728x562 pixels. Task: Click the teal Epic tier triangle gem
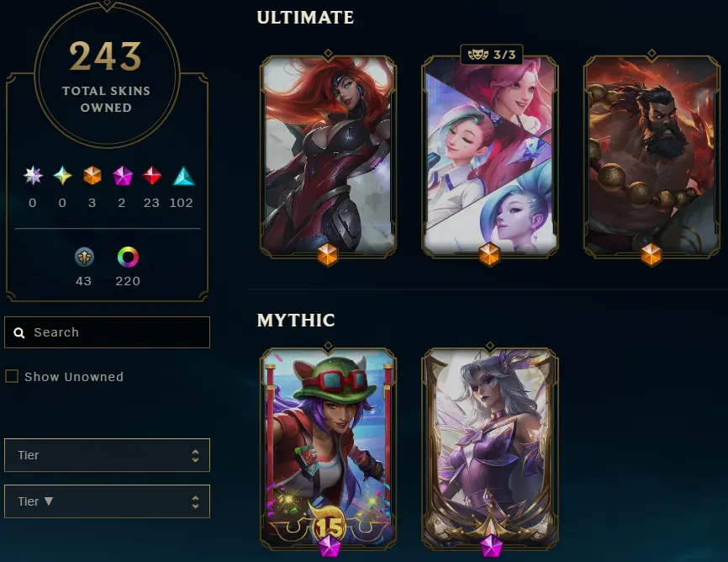click(183, 176)
